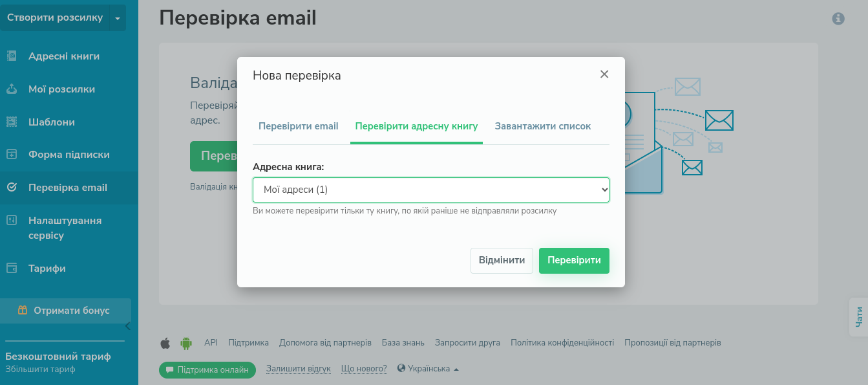868x385 pixels.
Task: Cancel the dialog with Відмінити
Action: (x=502, y=260)
